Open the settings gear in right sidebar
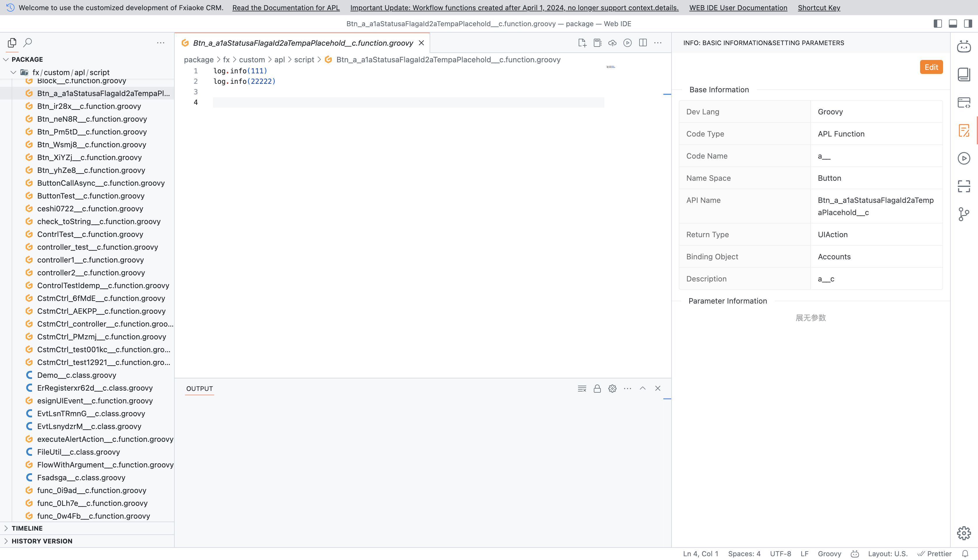Viewport: 978px width, 560px height. pos(963,533)
